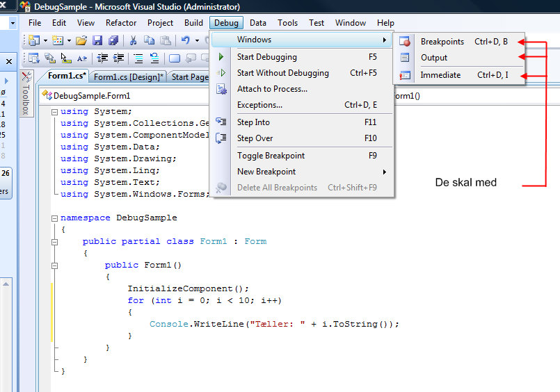Open the Undo history dropdown arrow
Image resolution: width=560 pixels, height=392 pixels.
pos(197,41)
